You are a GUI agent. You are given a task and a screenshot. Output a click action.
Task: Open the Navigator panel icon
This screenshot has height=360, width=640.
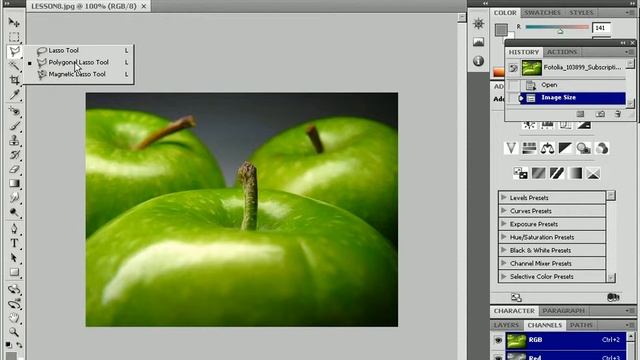[478, 23]
